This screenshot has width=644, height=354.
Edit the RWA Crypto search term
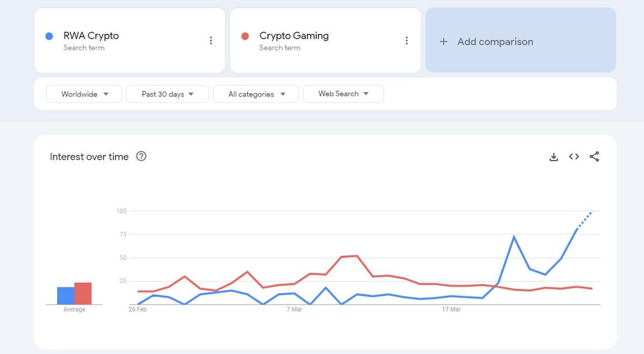pyautogui.click(x=91, y=36)
